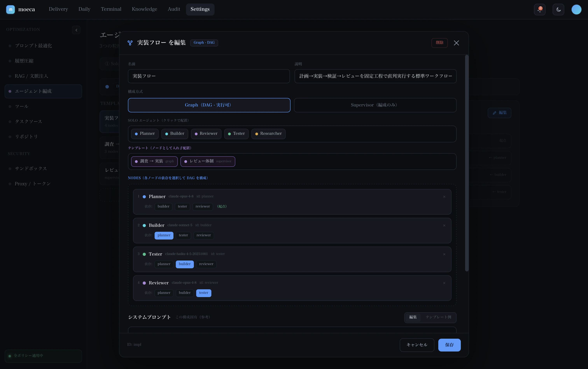The image size is (588, 369).
Task: Click the 全ポリシー適用中 status indicator
Action: pyautogui.click(x=43, y=356)
